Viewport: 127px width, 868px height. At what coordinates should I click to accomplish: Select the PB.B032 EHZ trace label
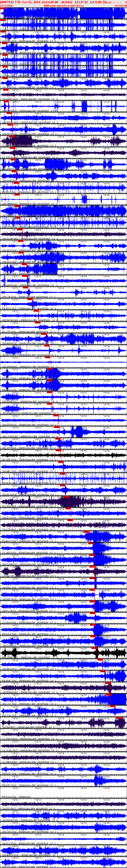click(30, 308)
